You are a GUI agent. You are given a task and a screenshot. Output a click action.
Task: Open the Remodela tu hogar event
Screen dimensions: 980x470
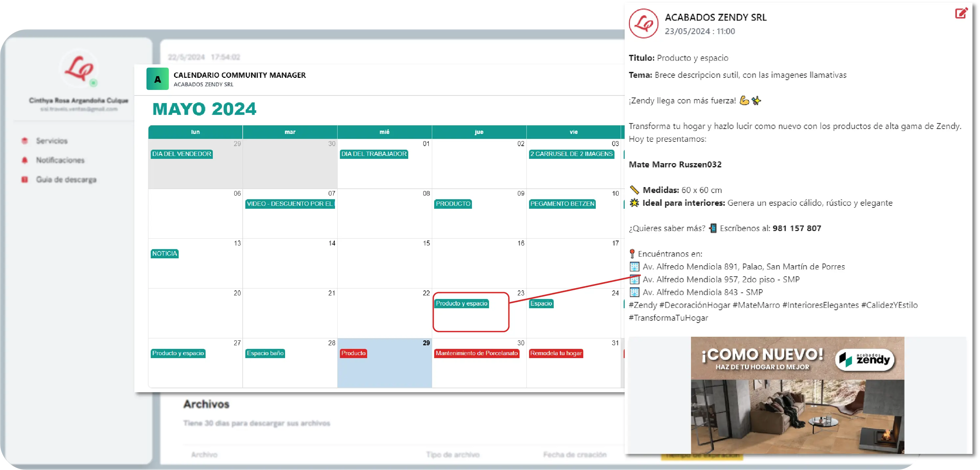[556, 353]
